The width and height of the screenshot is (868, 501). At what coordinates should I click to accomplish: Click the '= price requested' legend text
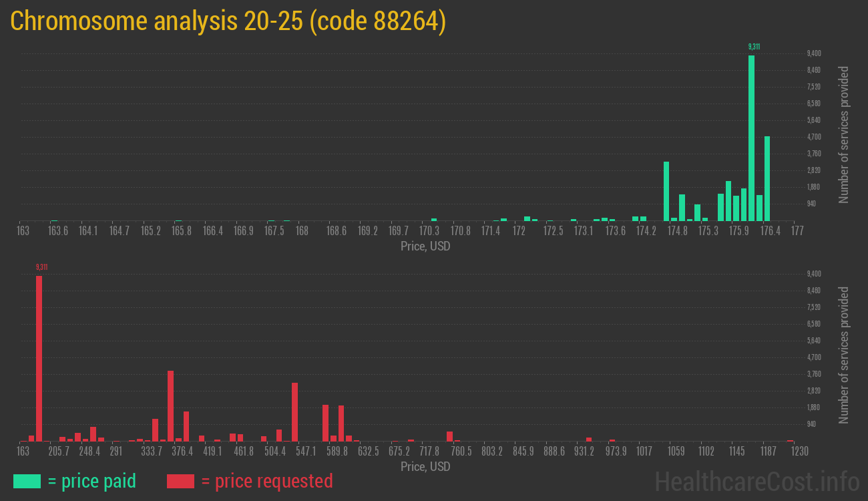click(266, 481)
